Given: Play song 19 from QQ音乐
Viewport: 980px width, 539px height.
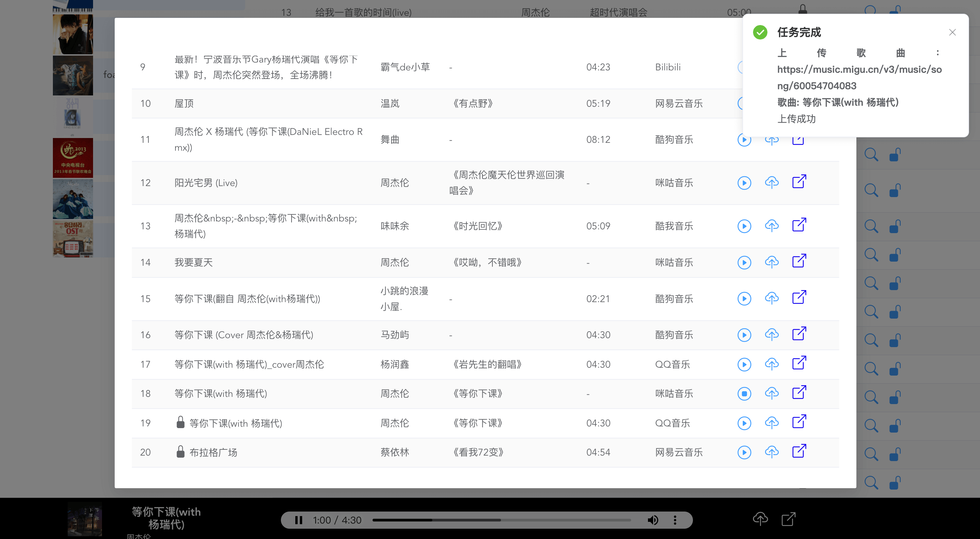Looking at the screenshot, I should [744, 423].
